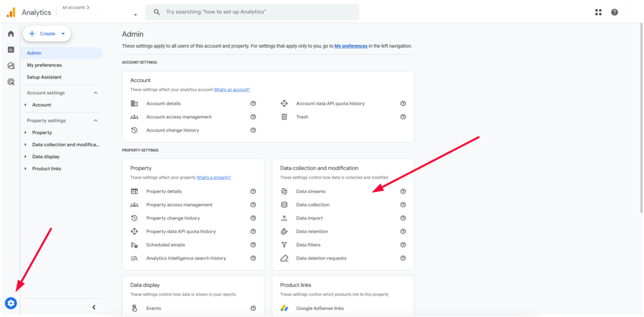This screenshot has height=317, width=644.
Task: Click the Account details building icon
Action: [134, 104]
